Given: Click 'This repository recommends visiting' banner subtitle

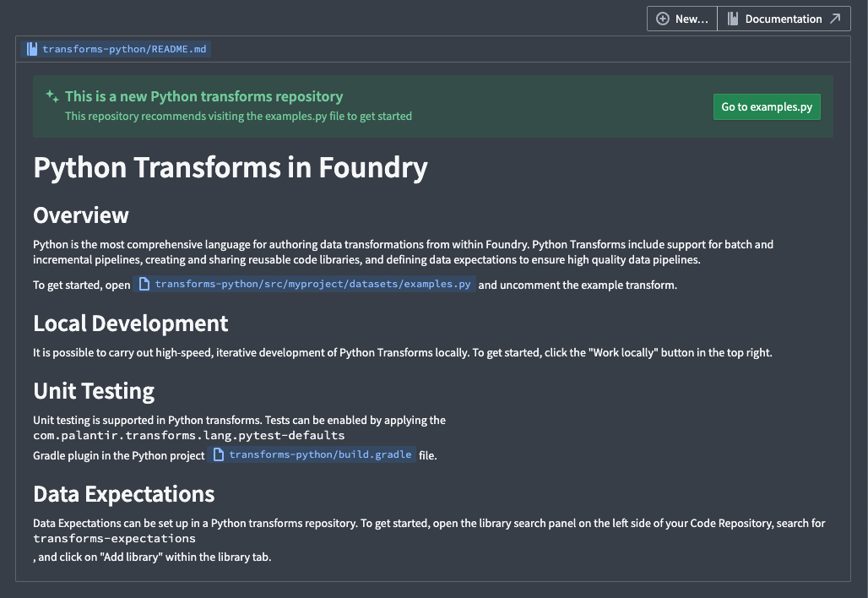Looking at the screenshot, I should (239, 117).
